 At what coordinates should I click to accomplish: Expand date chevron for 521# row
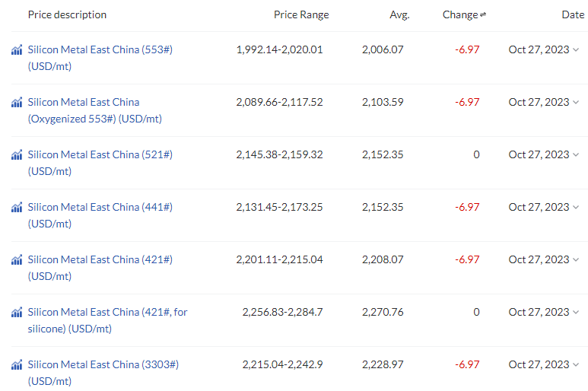point(576,155)
